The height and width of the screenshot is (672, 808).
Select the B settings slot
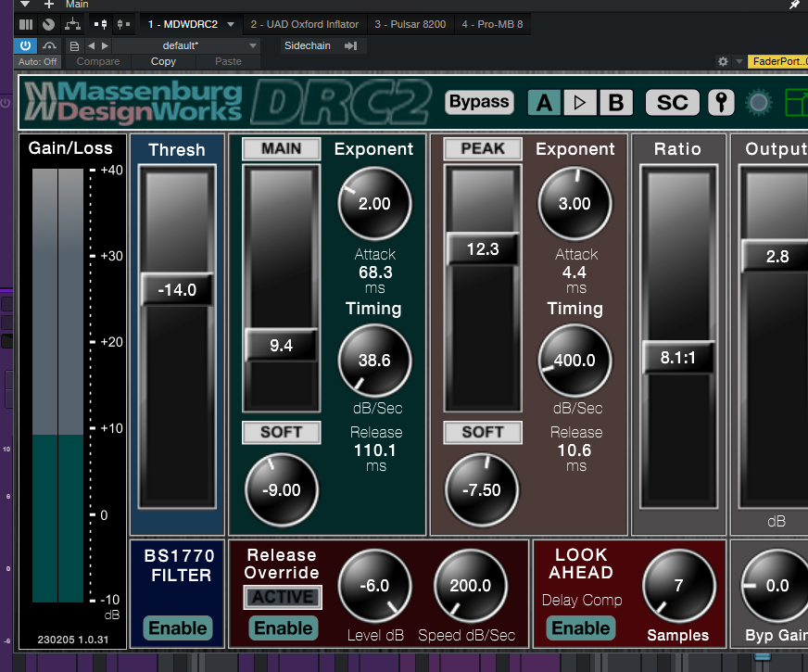pos(616,103)
